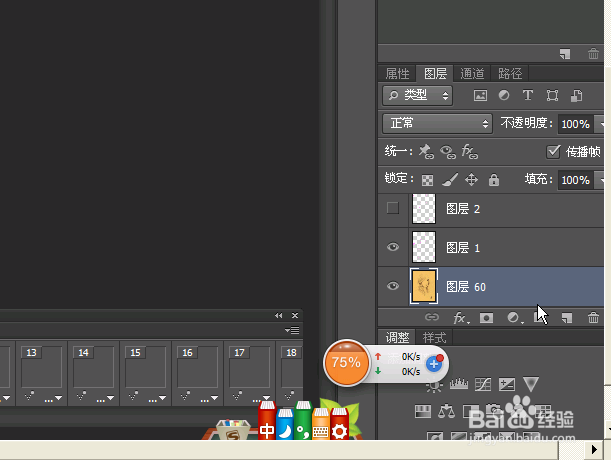The image size is (611, 460).
Task: Click the Sogou soft keyboard book icon
Action: [321, 424]
